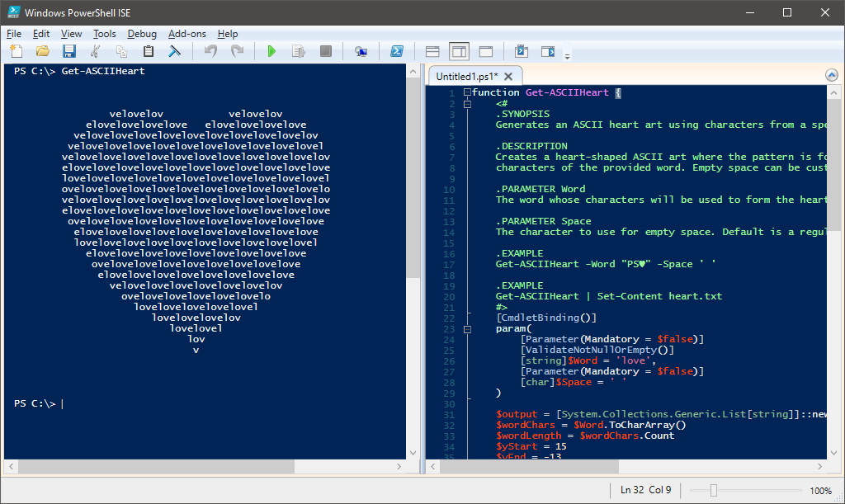Open the Tools menu
This screenshot has height=504, width=845.
(105, 33)
